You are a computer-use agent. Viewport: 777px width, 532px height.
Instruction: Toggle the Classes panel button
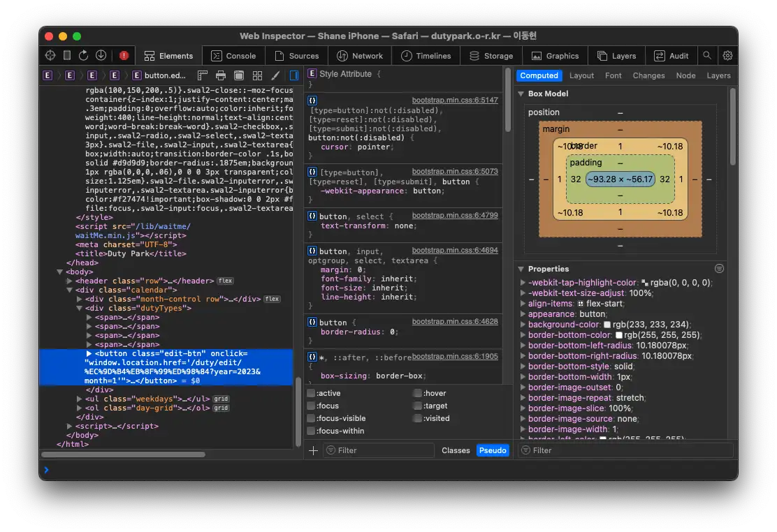[456, 450]
